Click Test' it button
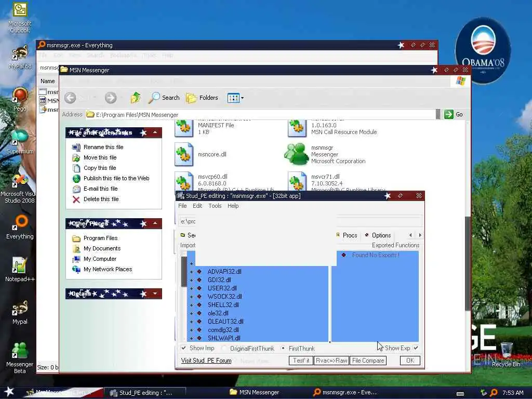This screenshot has width=532, height=399. point(301,361)
